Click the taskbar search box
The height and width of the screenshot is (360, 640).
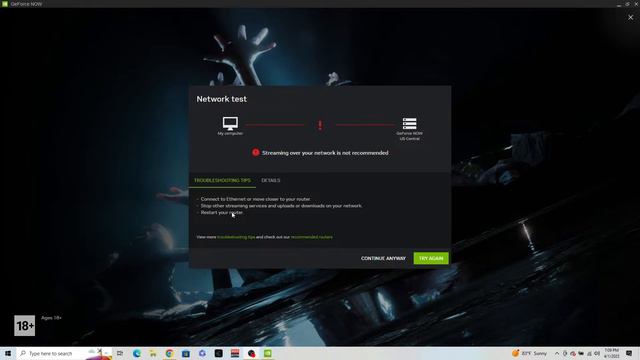point(64,353)
